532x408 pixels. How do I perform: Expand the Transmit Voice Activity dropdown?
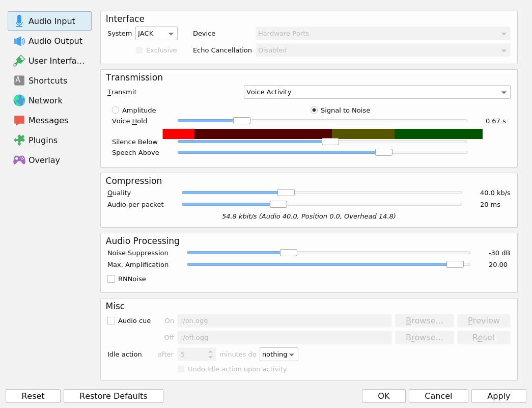377,92
